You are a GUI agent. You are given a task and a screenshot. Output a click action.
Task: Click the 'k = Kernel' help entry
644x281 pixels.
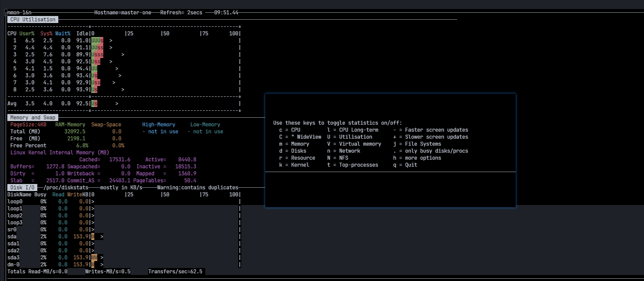[x=294, y=165]
